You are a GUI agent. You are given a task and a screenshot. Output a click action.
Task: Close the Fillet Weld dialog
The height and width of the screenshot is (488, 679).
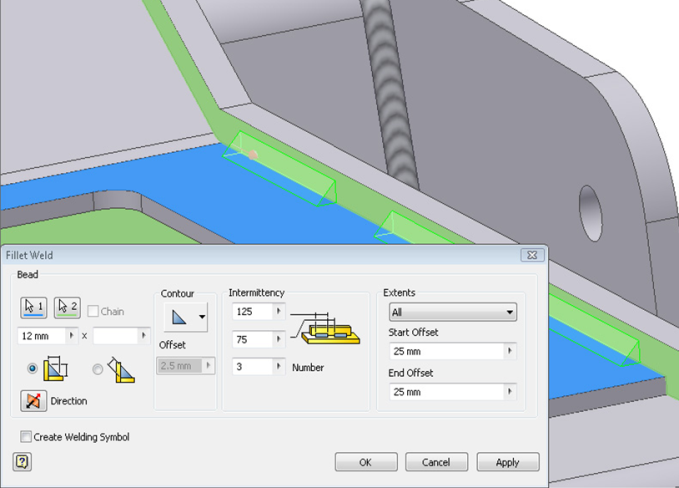pos(532,255)
